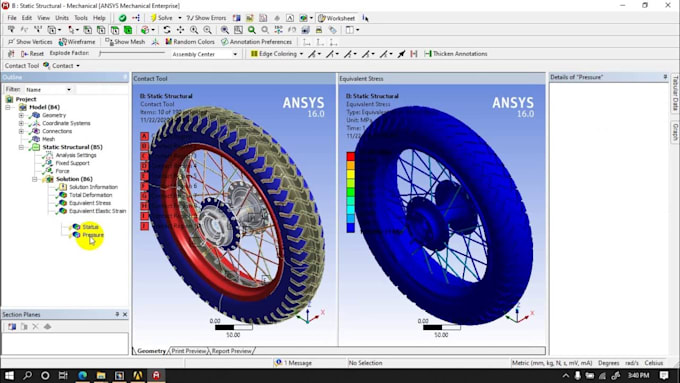Image resolution: width=680 pixels, height=383 pixels.
Task: Click the 1 Message status bar entry
Action: point(294,363)
